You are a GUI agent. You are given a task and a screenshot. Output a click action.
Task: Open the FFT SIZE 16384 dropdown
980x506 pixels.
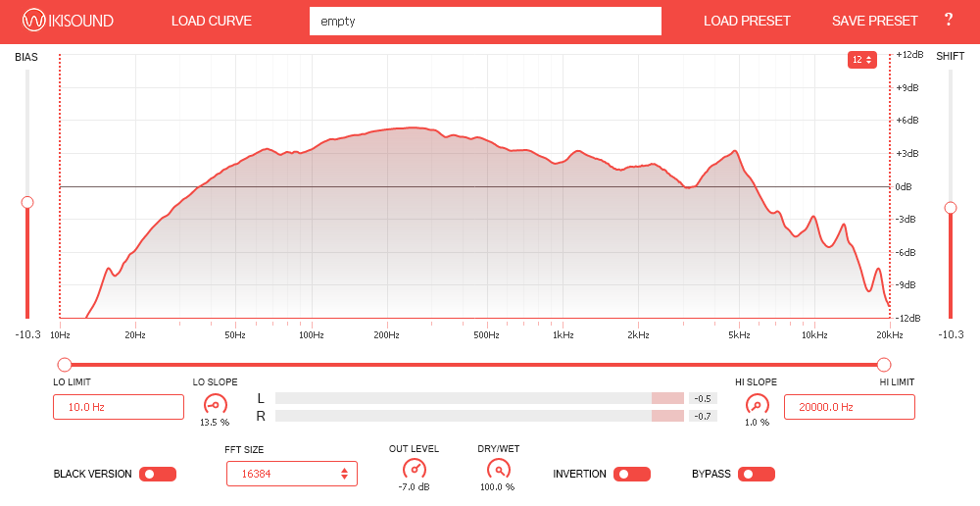click(x=292, y=474)
